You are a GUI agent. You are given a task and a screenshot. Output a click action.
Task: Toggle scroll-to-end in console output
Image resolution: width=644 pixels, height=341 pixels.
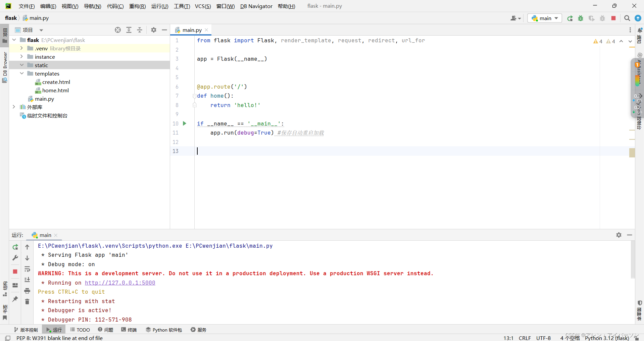tap(27, 280)
